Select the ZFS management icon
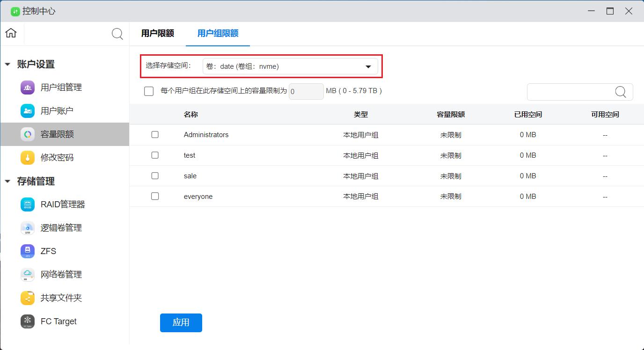The image size is (644, 350). click(x=27, y=251)
